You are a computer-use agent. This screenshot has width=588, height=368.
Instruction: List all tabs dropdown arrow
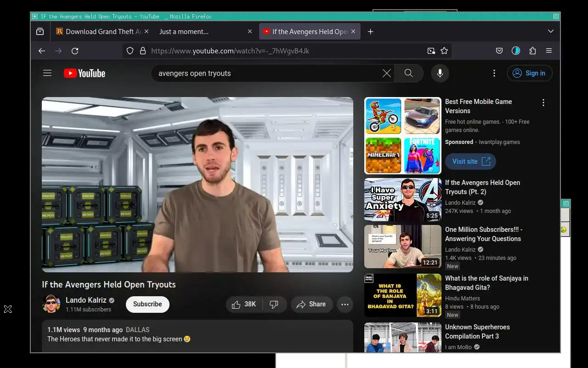click(551, 31)
